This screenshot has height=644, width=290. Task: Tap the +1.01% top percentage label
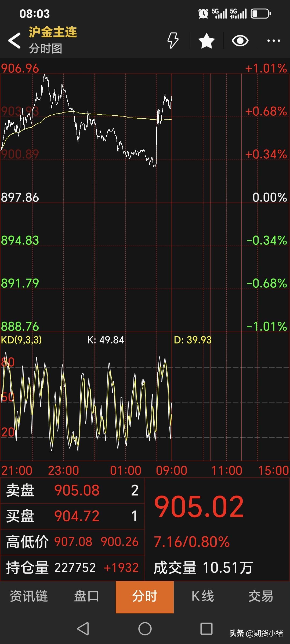coord(266,68)
